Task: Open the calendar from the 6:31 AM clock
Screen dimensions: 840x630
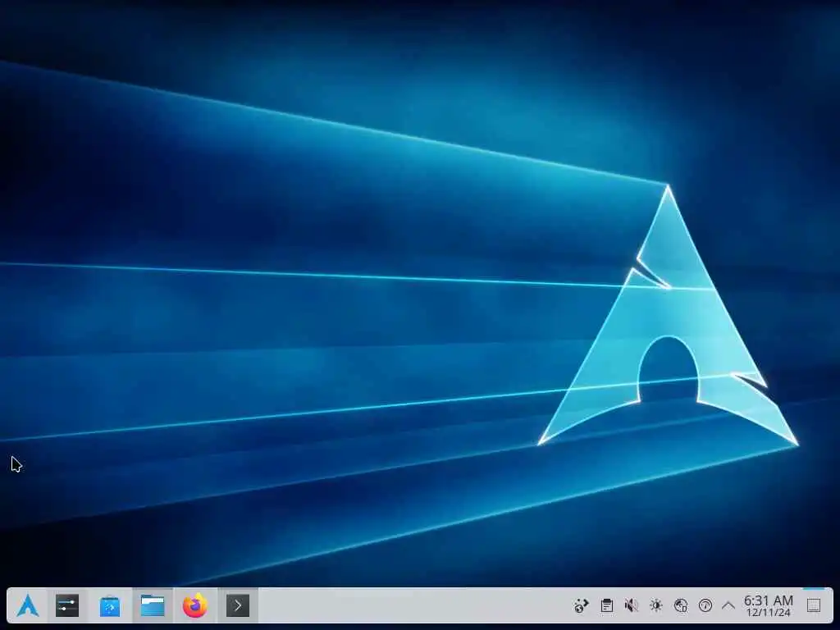Action: [x=768, y=605]
